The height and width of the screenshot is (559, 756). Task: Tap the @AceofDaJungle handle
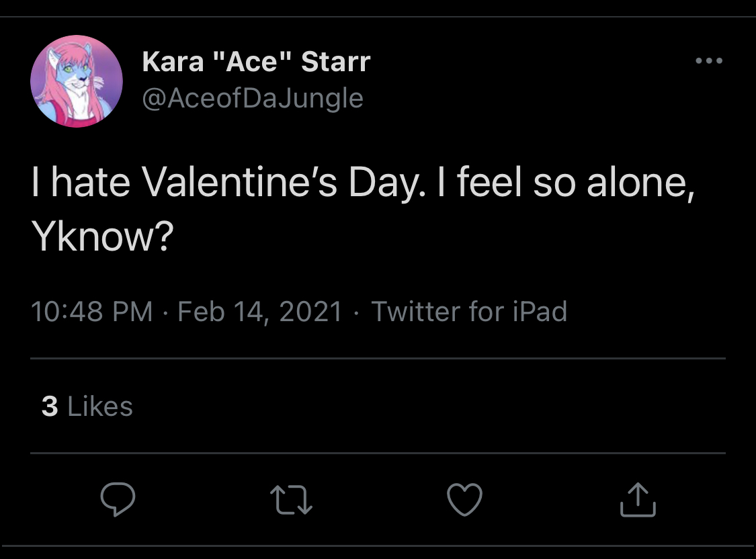tap(253, 99)
